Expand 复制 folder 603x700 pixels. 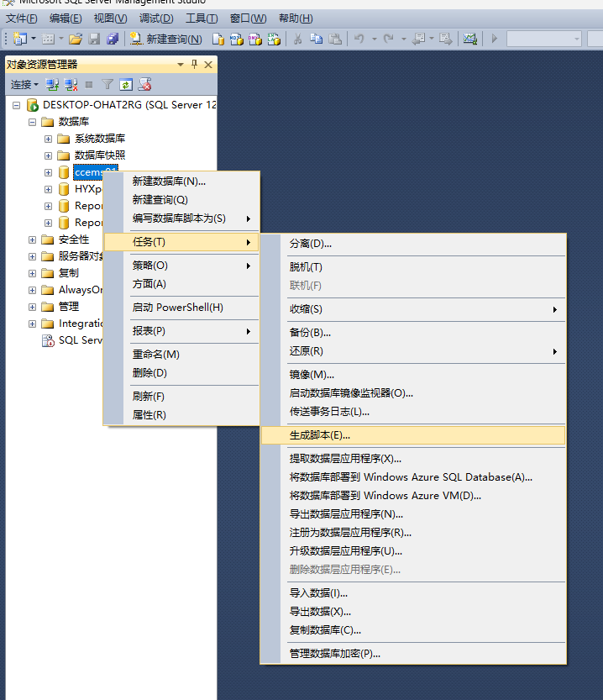(32, 273)
